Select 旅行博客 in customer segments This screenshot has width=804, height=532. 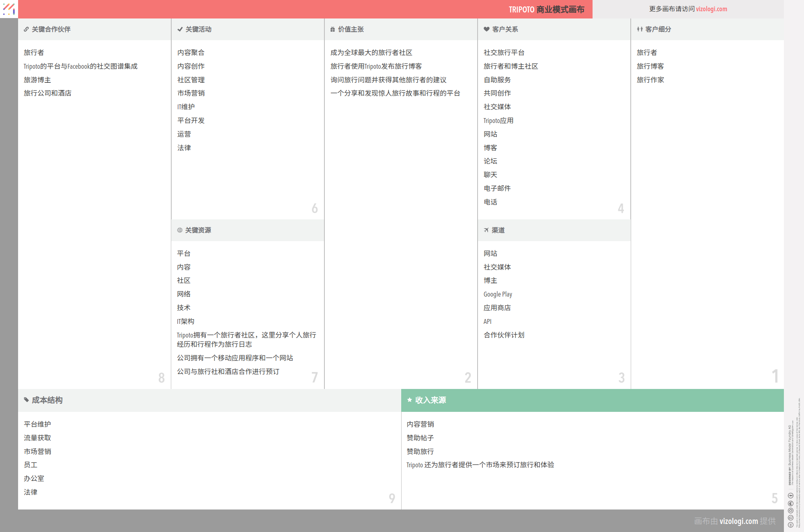tap(650, 66)
